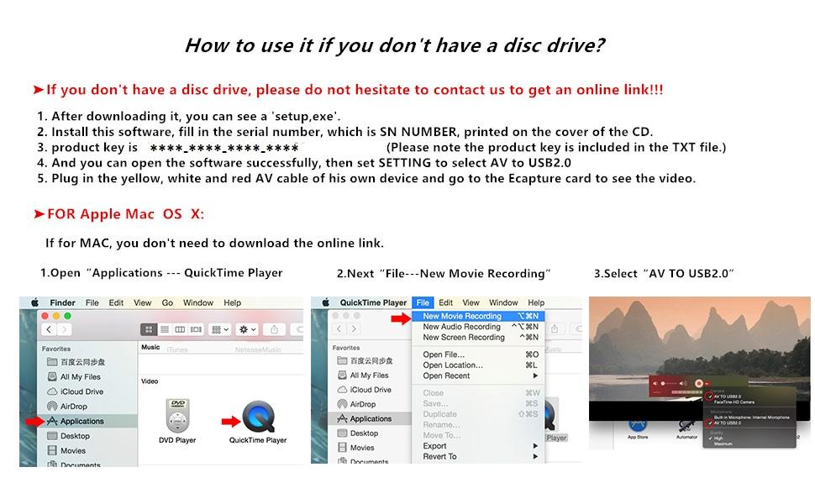Switch Finder to list view

tap(165, 329)
